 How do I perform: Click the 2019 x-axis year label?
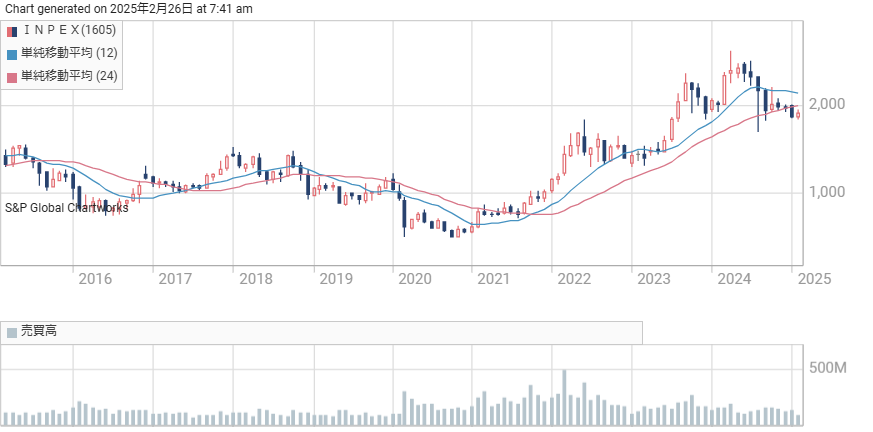pos(336,278)
